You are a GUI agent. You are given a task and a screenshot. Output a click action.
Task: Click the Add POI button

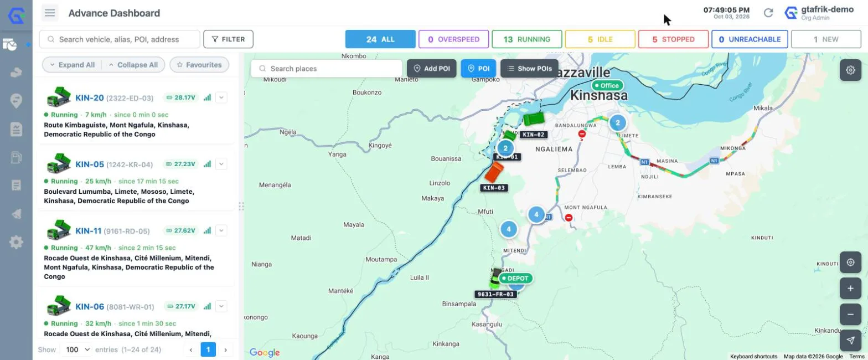click(x=432, y=69)
